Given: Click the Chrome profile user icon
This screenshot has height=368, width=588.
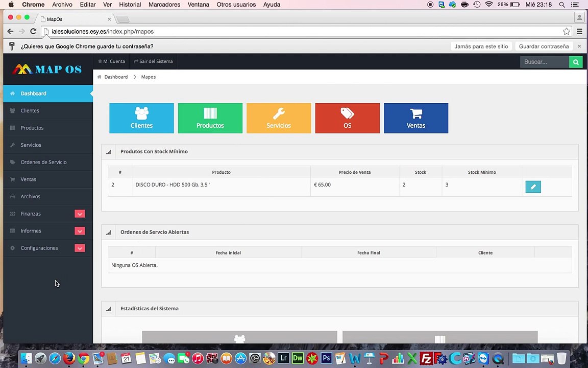Looking at the screenshot, I should tap(579, 17).
